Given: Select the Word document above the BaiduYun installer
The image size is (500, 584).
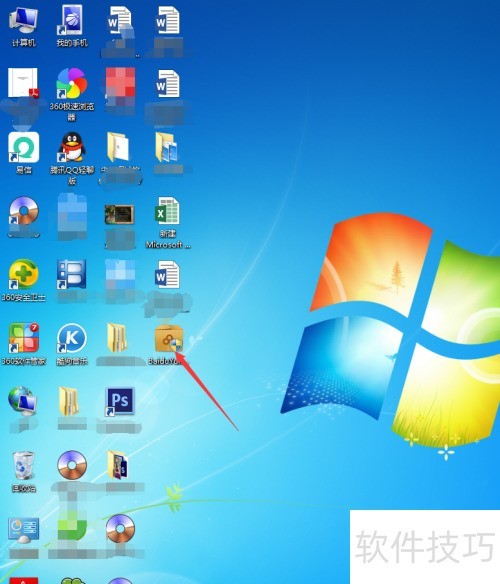Looking at the screenshot, I should (x=167, y=275).
